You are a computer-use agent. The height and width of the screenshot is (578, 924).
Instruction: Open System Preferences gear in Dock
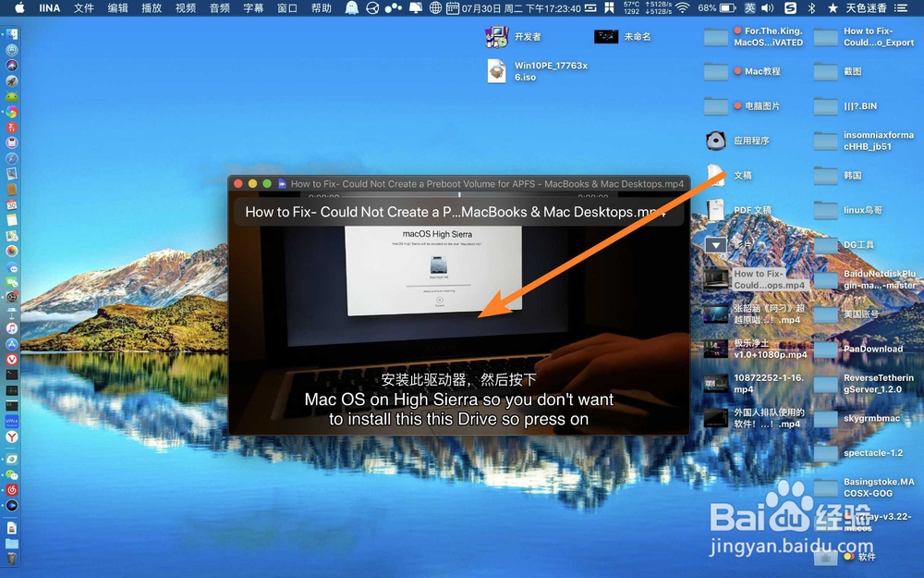[x=12, y=297]
